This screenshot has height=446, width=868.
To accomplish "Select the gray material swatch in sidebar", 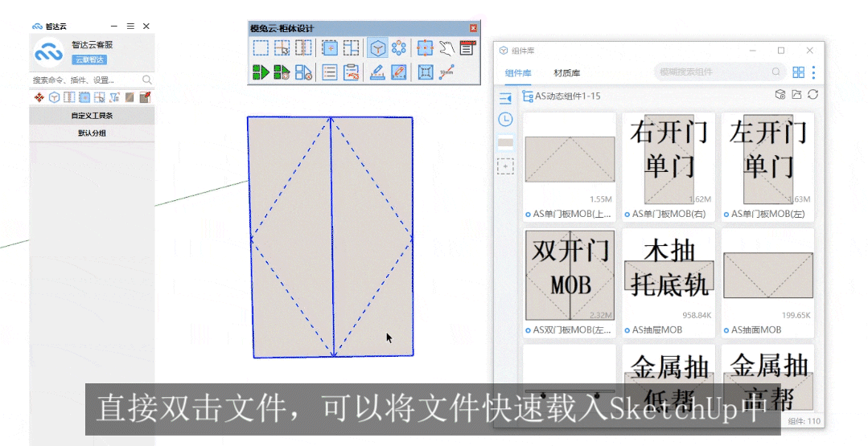I will pyautogui.click(x=505, y=143).
